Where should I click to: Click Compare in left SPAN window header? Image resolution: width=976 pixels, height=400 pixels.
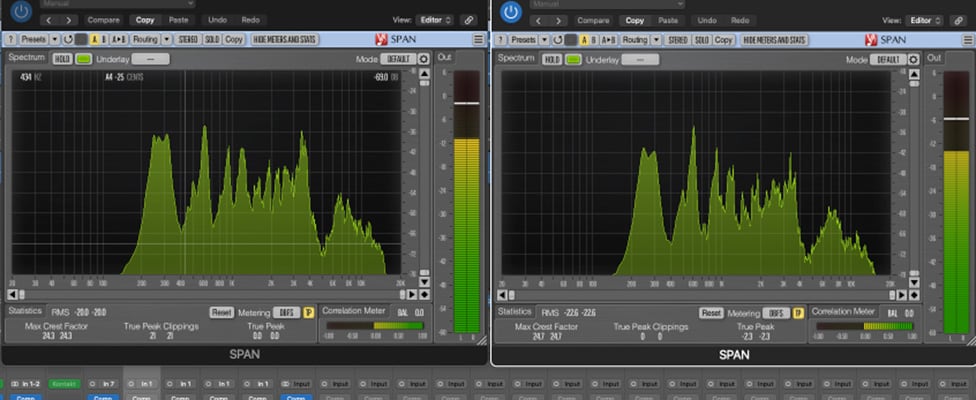click(103, 20)
